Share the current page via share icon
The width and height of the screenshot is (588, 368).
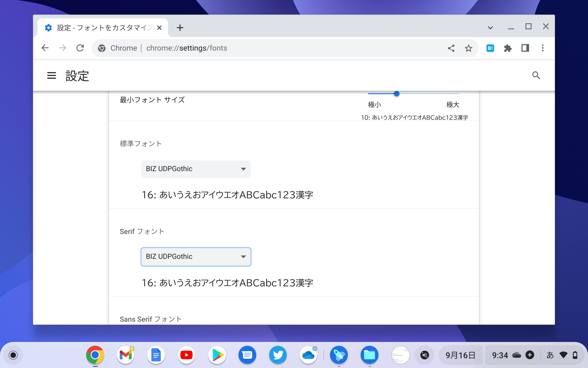click(451, 48)
